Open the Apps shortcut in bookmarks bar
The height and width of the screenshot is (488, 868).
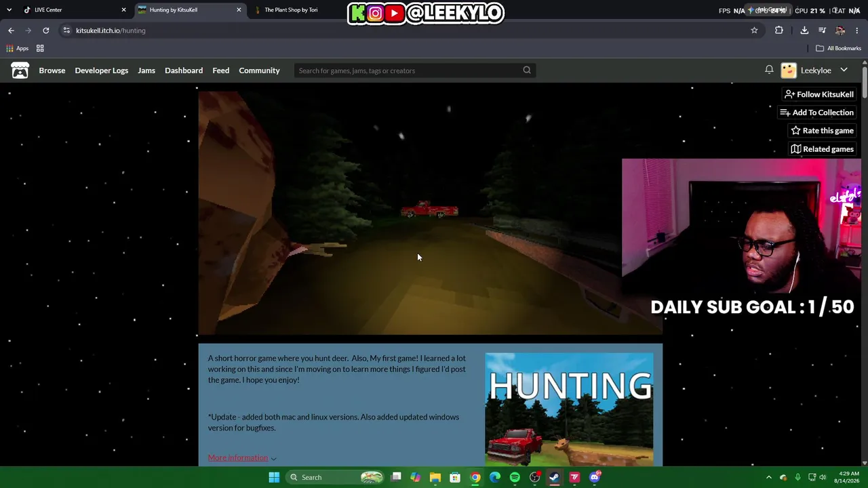click(x=18, y=48)
